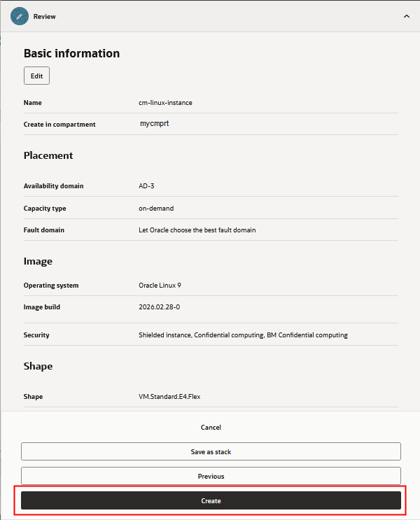Click the 'Create in compartment' label

tap(59, 125)
